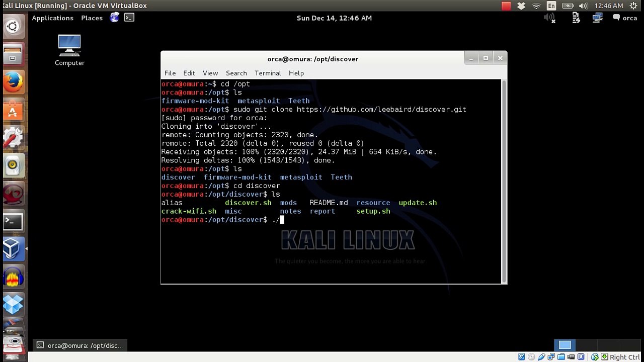
Task: Open the orca user menu
Action: click(625, 18)
